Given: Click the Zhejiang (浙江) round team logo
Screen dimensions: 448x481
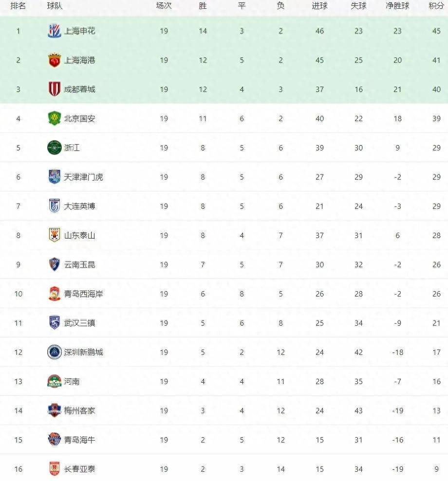Looking at the screenshot, I should click(54, 148).
